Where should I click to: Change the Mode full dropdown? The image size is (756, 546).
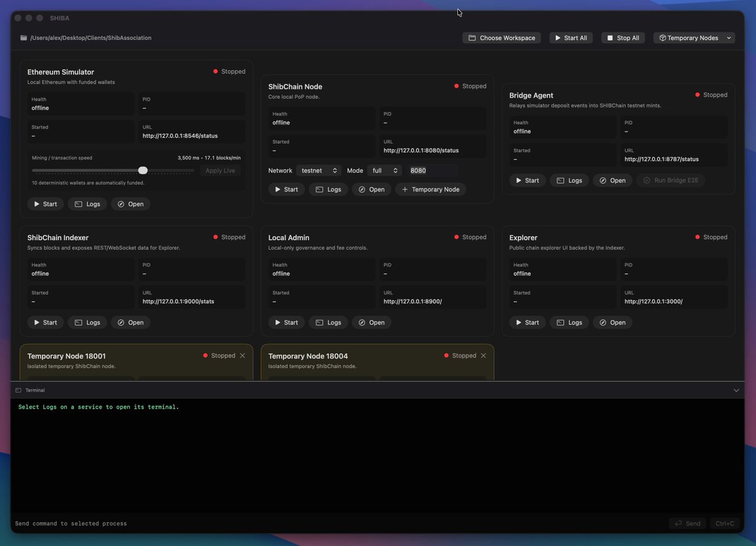384,170
